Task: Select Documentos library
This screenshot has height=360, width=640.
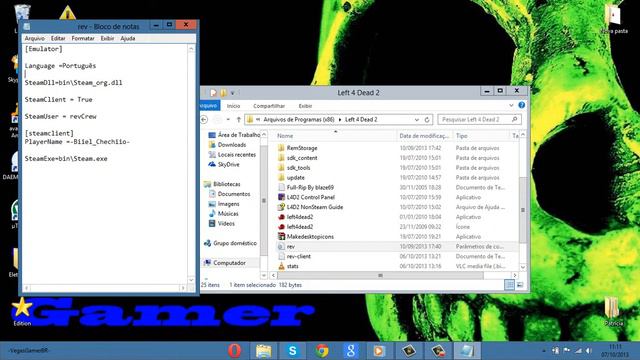Action: (229, 194)
